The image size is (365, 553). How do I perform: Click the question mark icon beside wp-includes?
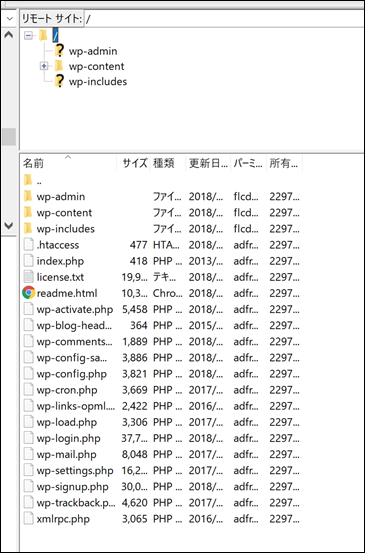(x=59, y=81)
